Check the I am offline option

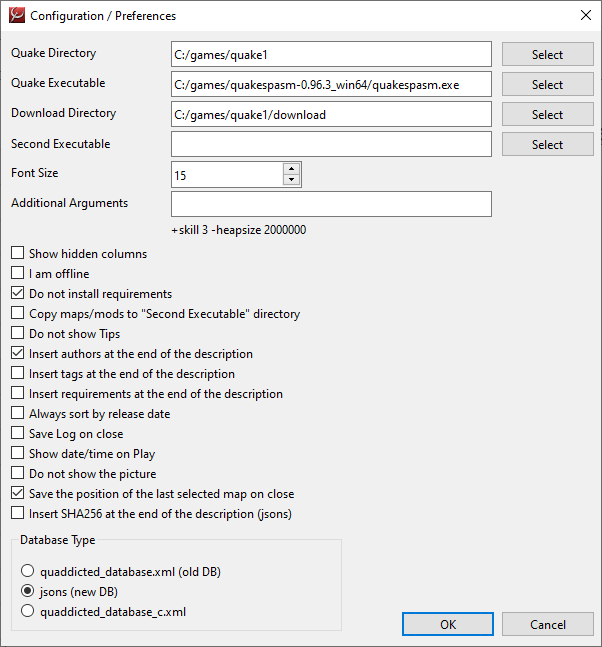[18, 274]
